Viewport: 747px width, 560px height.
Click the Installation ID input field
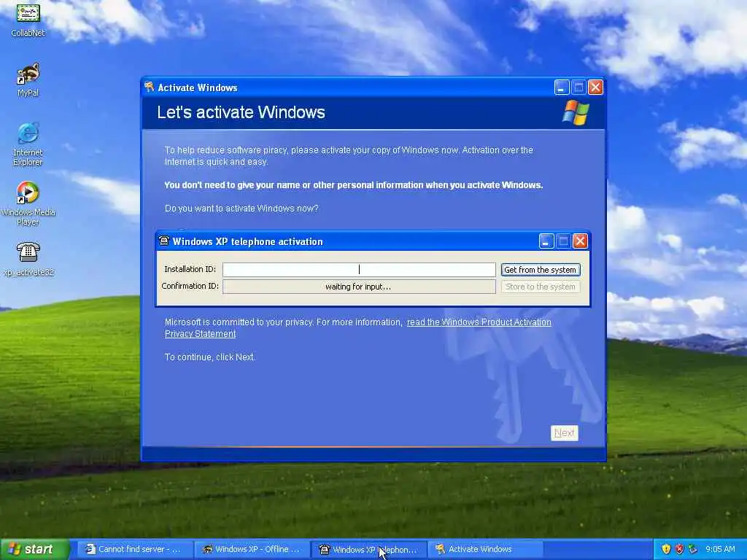359,270
